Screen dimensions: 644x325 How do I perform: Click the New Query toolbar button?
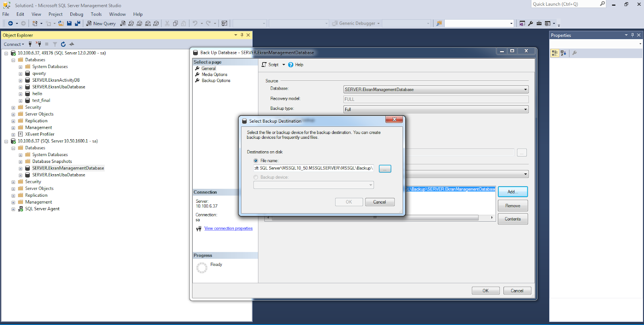pos(101,23)
